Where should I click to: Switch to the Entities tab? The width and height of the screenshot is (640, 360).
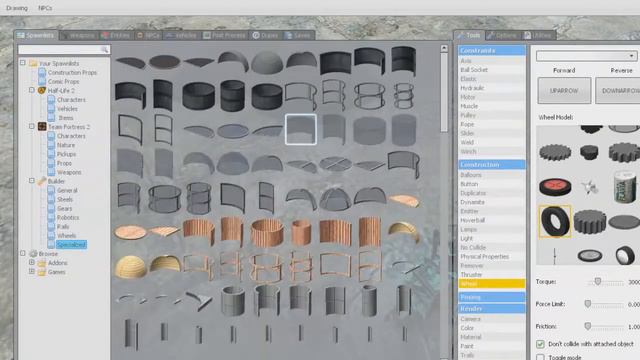[x=116, y=36]
